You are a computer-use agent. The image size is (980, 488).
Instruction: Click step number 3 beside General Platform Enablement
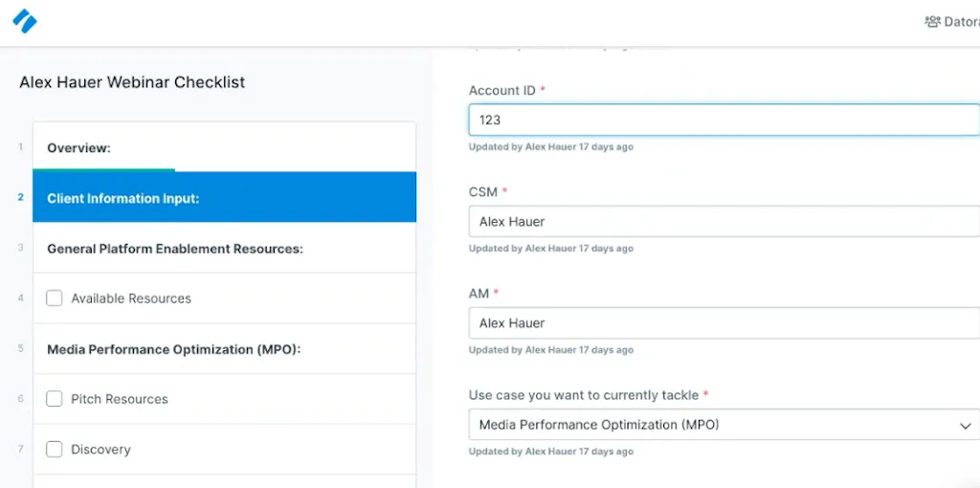(21, 248)
